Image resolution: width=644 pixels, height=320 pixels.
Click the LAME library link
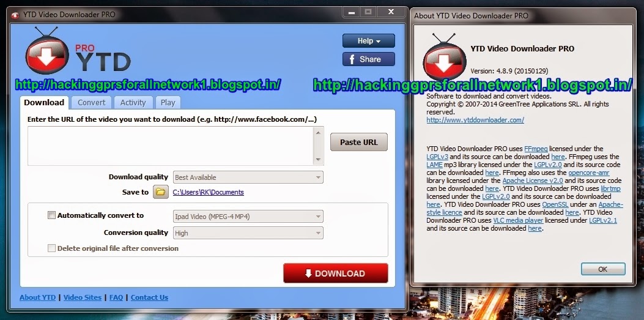(435, 165)
